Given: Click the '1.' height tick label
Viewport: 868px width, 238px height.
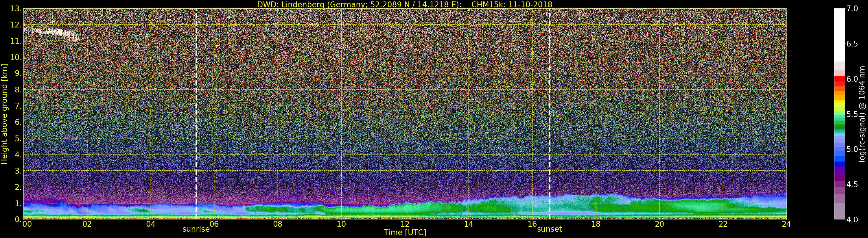Looking at the screenshot, I should (18, 203).
